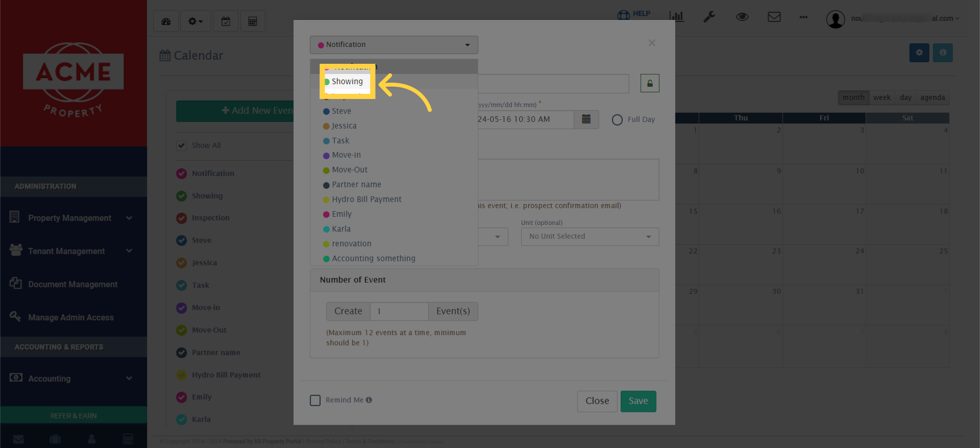The width and height of the screenshot is (980, 448).
Task: Toggle the Notification calendar filter
Action: coord(182,173)
